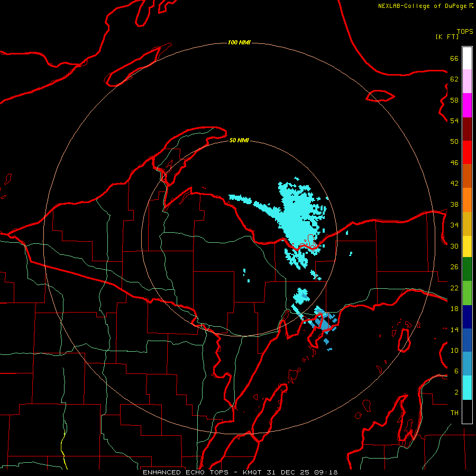This screenshot has height=476, width=476.
Task: Click the 50 NMI range ring label
Action: click(x=239, y=140)
